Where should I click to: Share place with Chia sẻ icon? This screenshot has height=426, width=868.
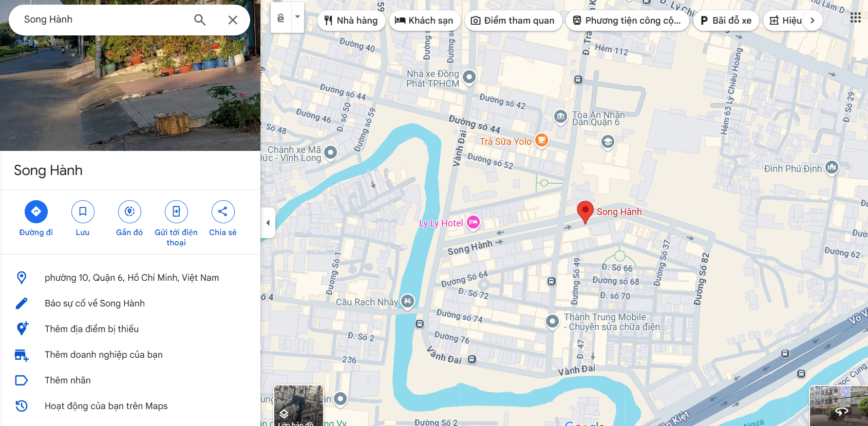tap(223, 219)
